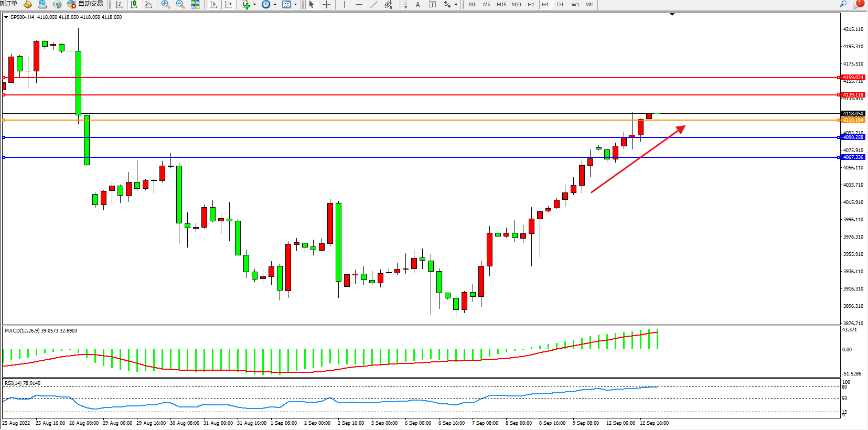
Task: Click the Zoom Out magnifier icon
Action: pos(180,5)
